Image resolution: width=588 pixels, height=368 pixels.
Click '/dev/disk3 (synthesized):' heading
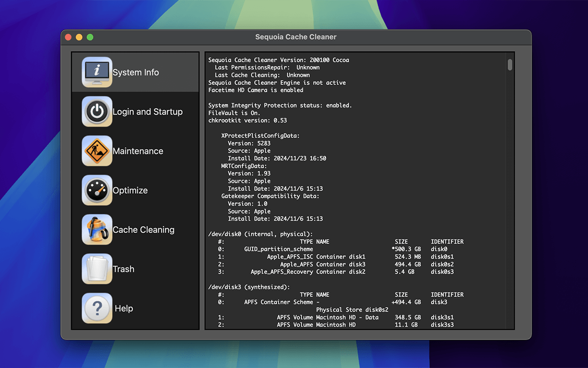pos(249,287)
